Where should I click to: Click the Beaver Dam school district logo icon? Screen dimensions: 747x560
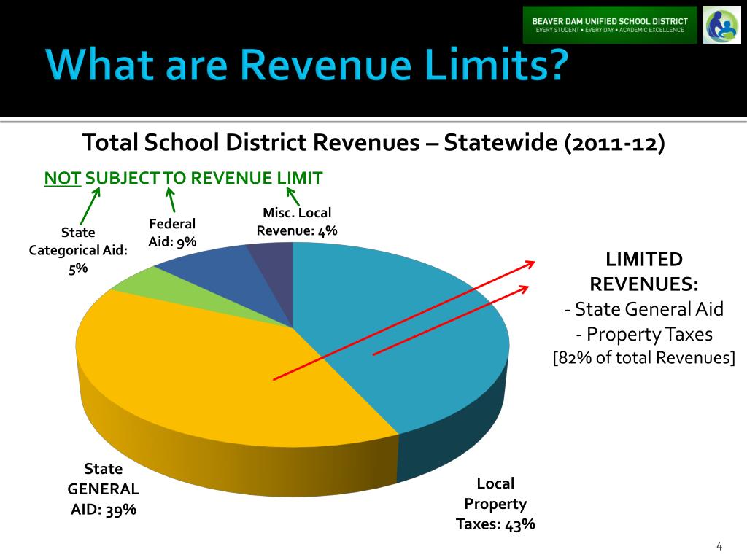coord(721,25)
